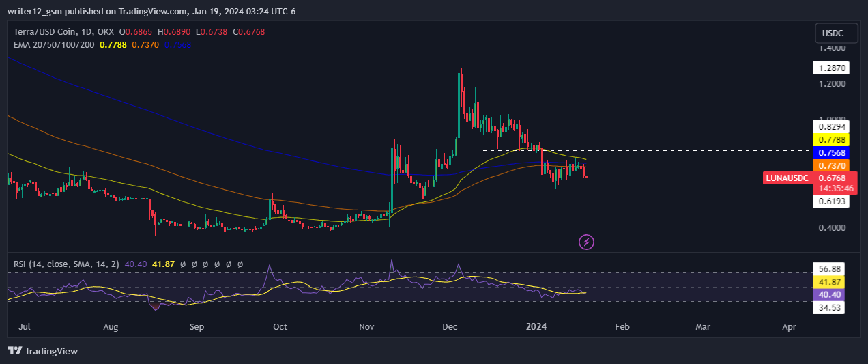Click the 1.4000 price axis label
The image size is (868, 364).
tap(833, 48)
